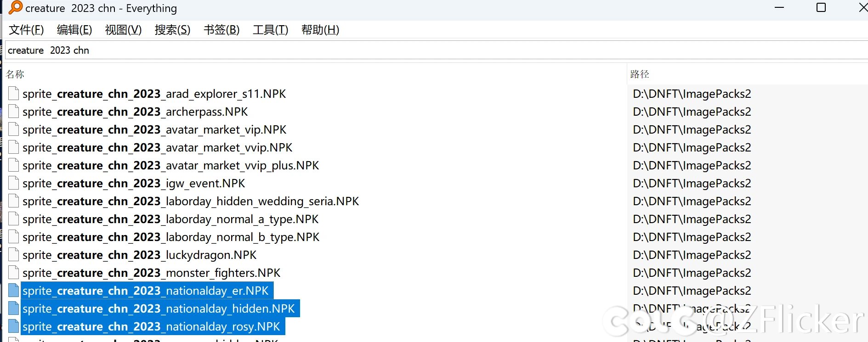868x342 pixels.
Task: Select sprite_creature_chn_2023_avatar_market_vvip.NPK
Action: point(157,147)
